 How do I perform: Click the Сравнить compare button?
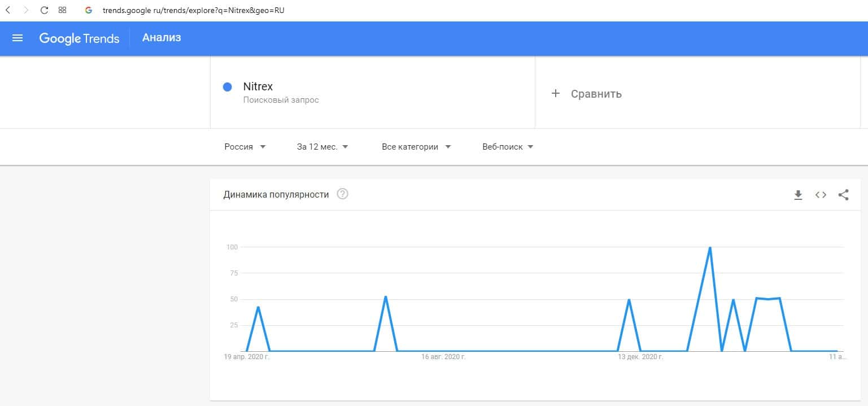pyautogui.click(x=596, y=94)
